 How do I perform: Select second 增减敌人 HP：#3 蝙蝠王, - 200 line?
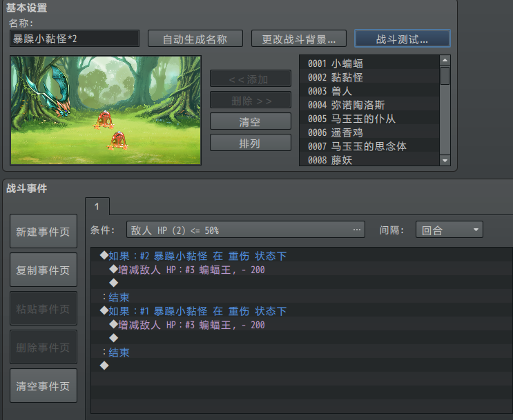[x=302, y=325]
